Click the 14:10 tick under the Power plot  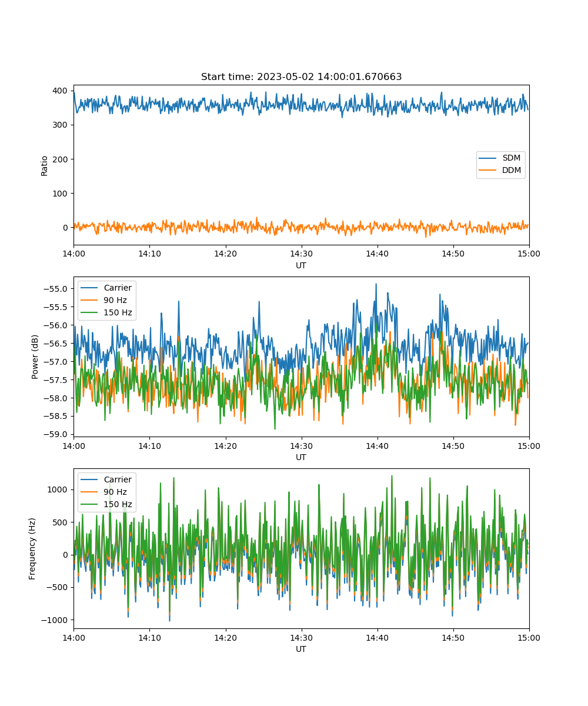(149, 446)
